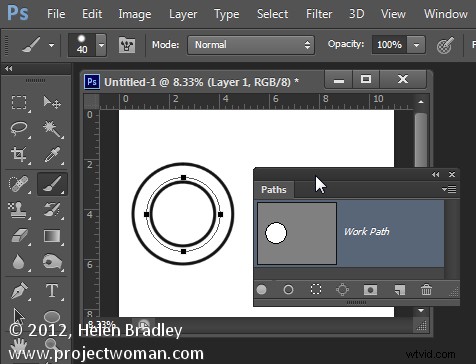The image size is (476, 364).
Task: Make work path from selection
Action: pos(343,290)
